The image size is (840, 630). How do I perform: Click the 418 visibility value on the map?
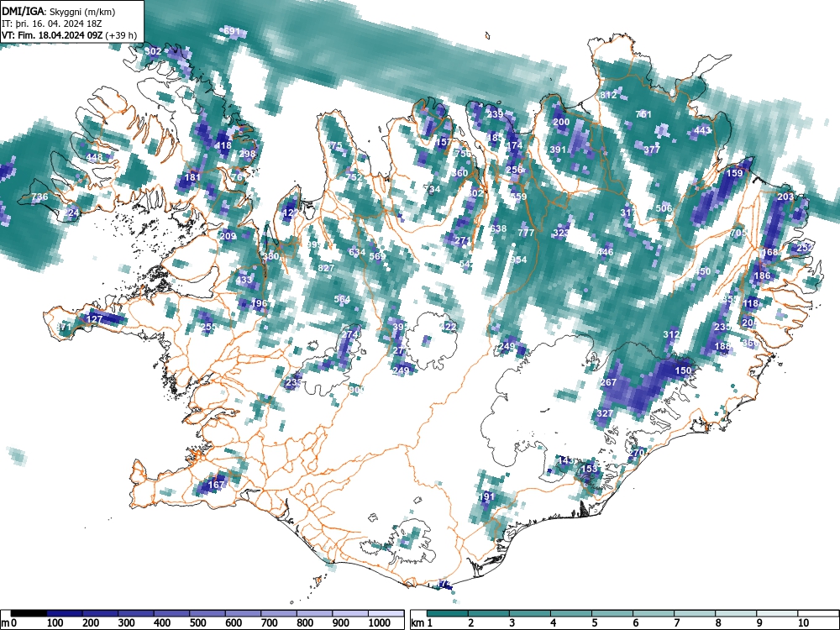point(223,145)
